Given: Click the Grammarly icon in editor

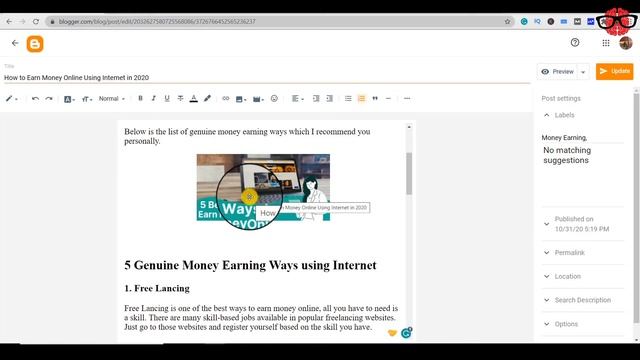Looking at the screenshot, I should point(406,333).
